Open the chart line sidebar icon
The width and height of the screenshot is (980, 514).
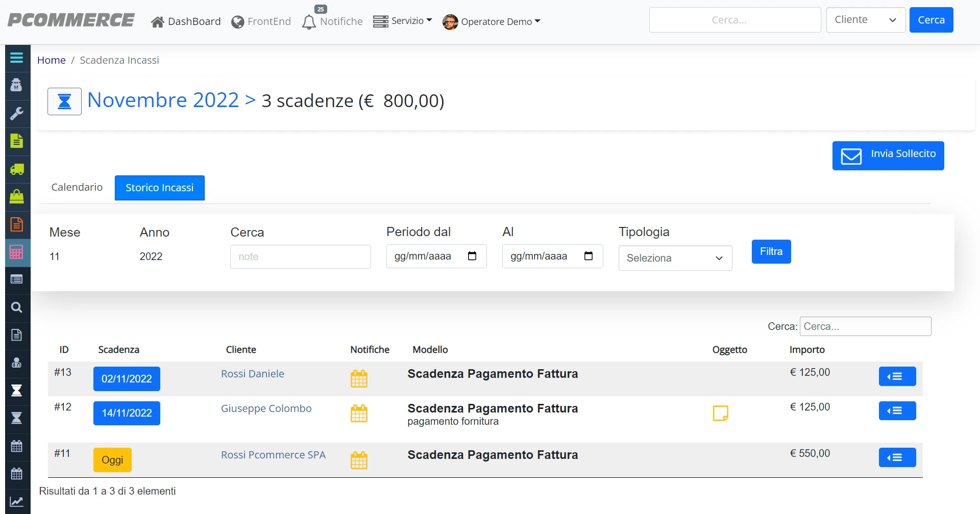click(16, 501)
